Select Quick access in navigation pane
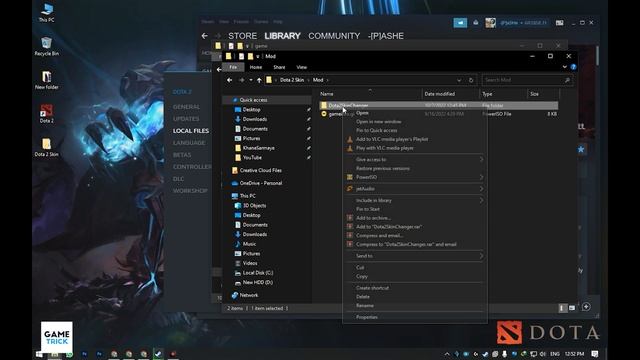 point(253,100)
